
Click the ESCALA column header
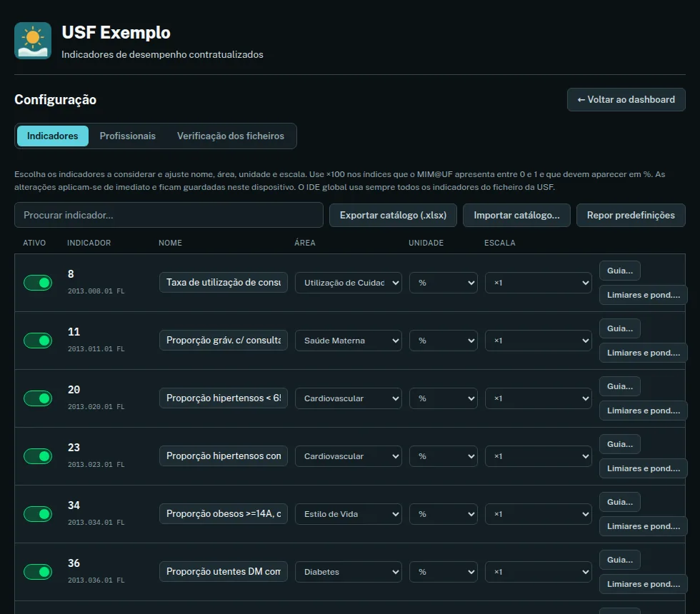click(499, 243)
